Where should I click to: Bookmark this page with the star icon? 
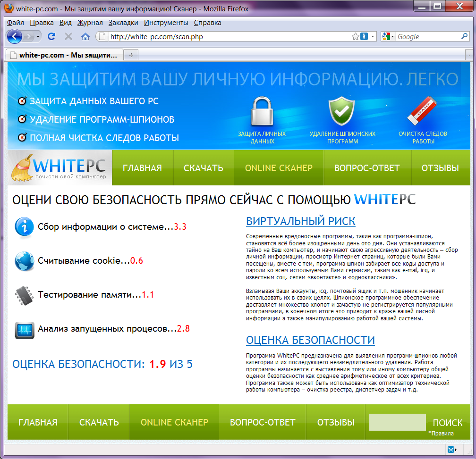(x=355, y=37)
